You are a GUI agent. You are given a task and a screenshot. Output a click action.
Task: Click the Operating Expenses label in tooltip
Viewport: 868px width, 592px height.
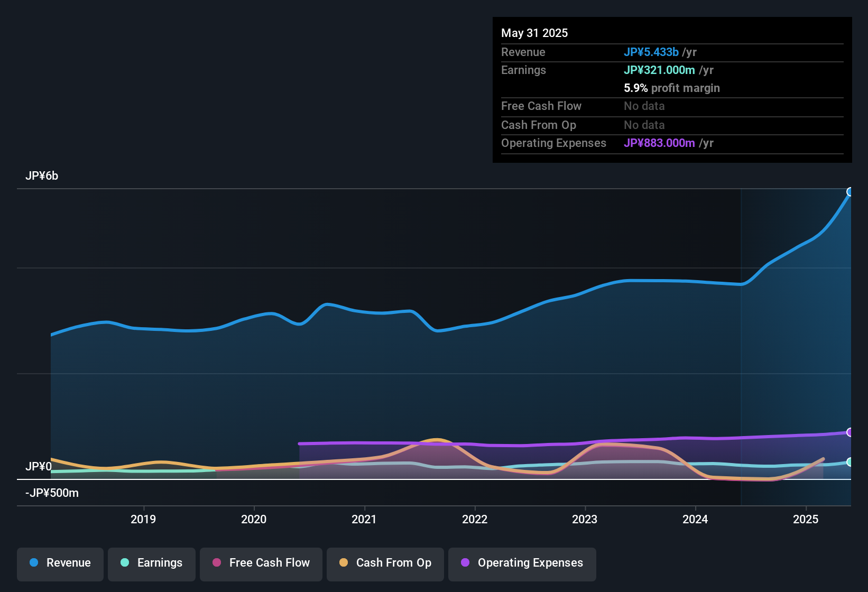[553, 143]
